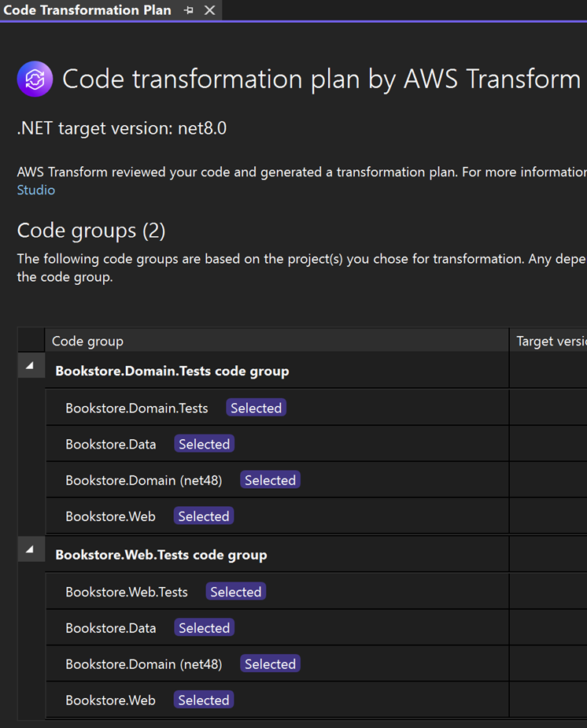Close the Code Transformation Plan tab
The image size is (587, 728).
208,10
